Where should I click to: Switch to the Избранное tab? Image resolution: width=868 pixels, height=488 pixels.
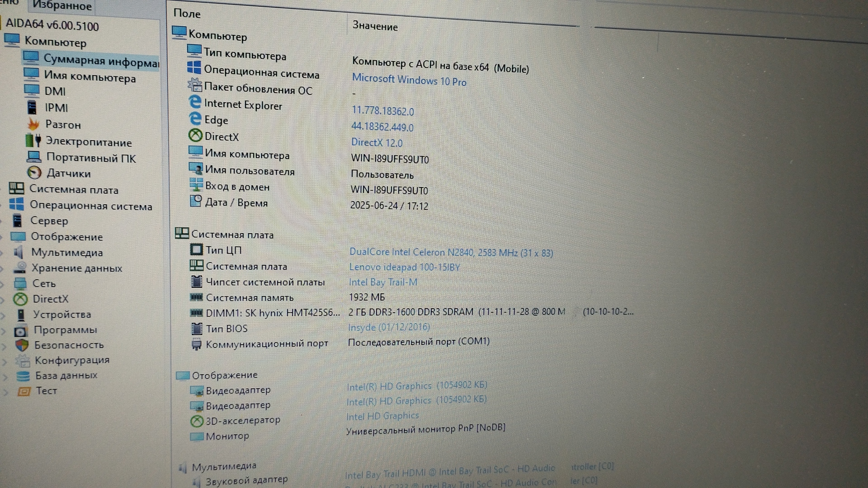point(62,6)
